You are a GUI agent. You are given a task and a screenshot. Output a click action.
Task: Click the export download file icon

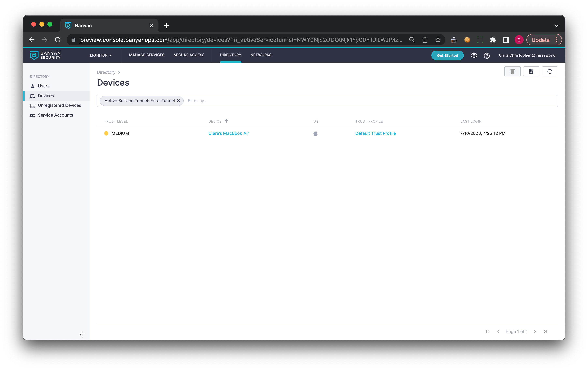(531, 71)
